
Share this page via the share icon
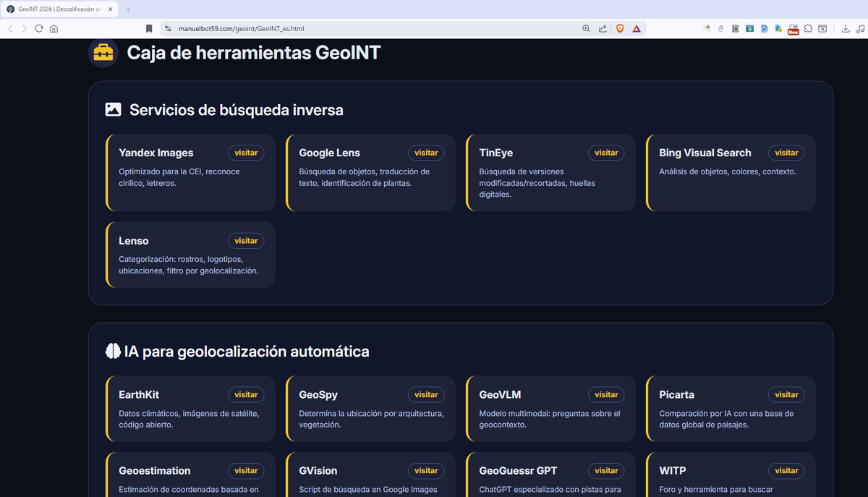pyautogui.click(x=603, y=29)
